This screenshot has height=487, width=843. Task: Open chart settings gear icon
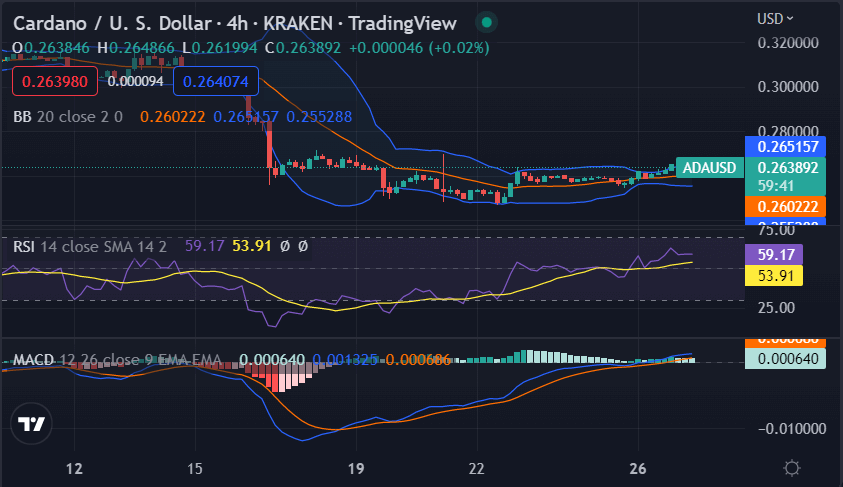(x=791, y=468)
